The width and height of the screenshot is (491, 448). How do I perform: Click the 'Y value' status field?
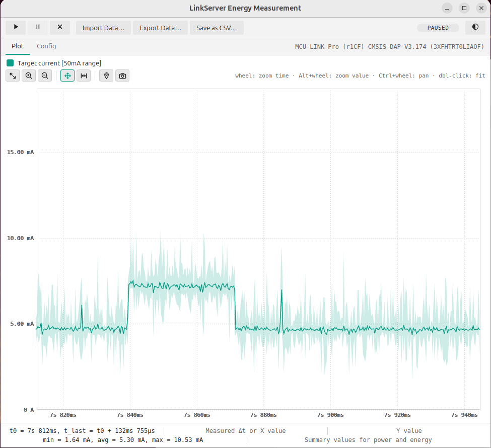pos(409,431)
